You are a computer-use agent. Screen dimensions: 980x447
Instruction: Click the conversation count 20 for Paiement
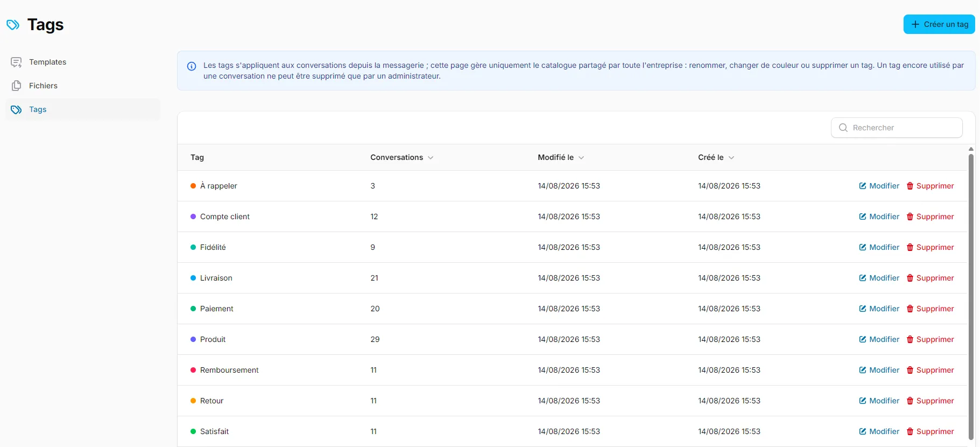[375, 309]
